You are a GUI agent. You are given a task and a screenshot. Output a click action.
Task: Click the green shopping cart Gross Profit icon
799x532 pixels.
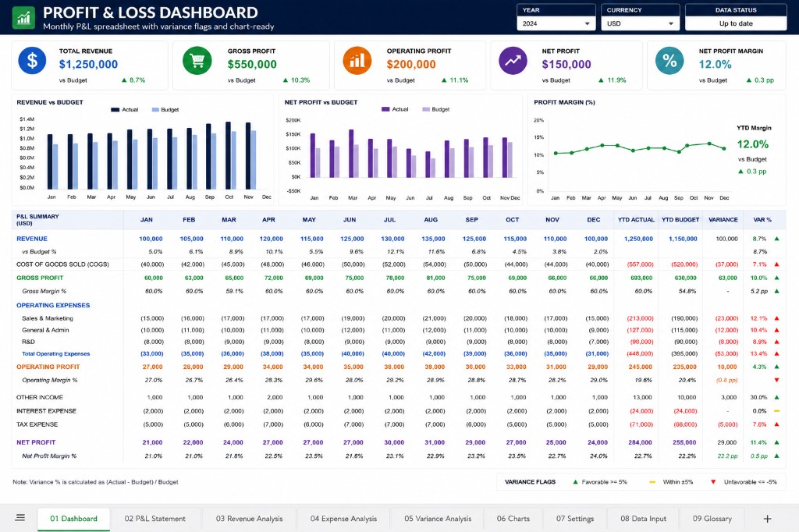click(197, 61)
